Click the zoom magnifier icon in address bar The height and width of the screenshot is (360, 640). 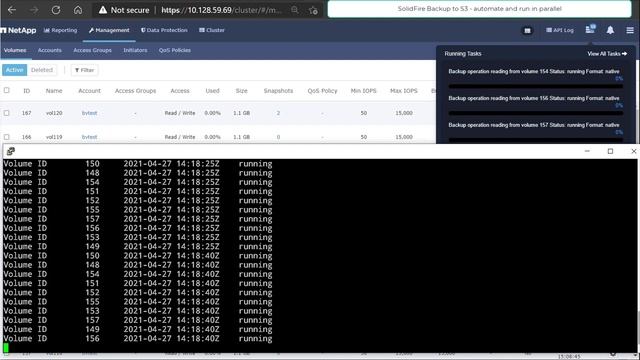[295, 10]
